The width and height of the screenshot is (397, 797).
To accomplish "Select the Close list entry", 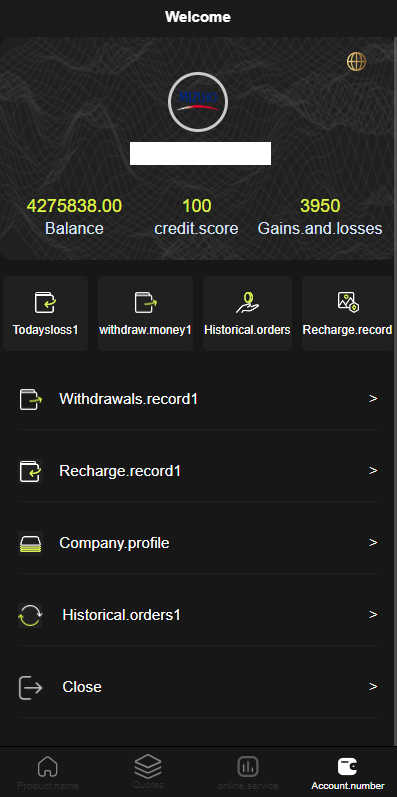I will coord(198,687).
